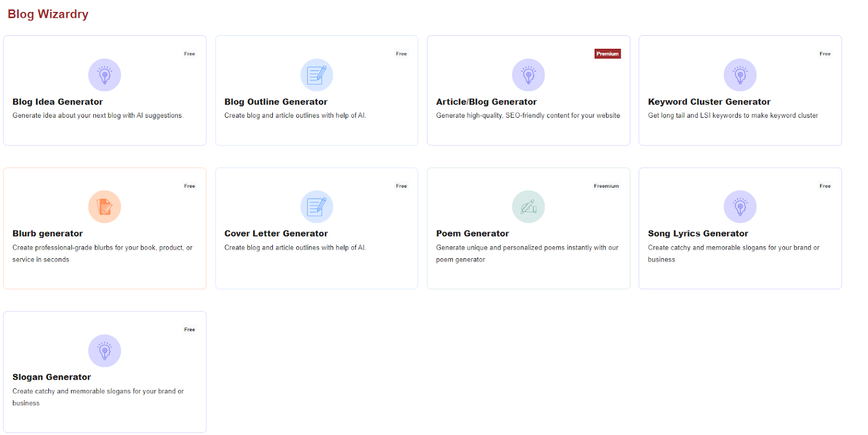Screen dimensions: 868x435
Task: Click the green Poem Generator writing icon
Action: tap(528, 207)
